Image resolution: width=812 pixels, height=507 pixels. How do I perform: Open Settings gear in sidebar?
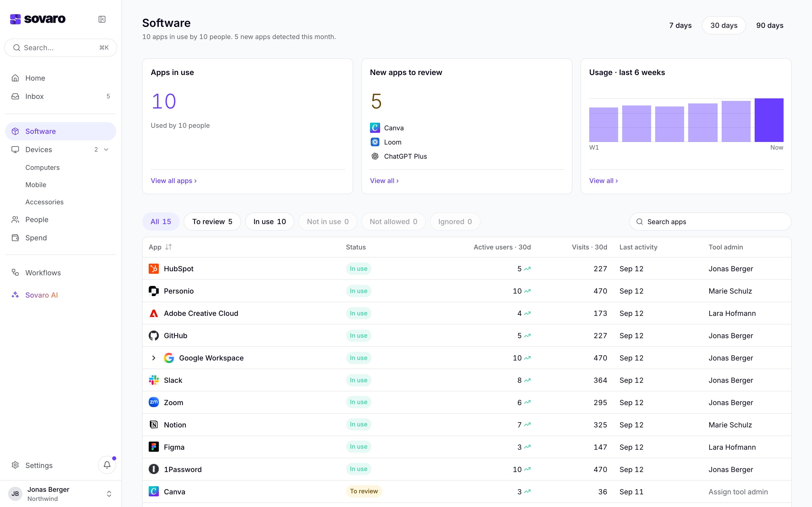[x=15, y=465]
